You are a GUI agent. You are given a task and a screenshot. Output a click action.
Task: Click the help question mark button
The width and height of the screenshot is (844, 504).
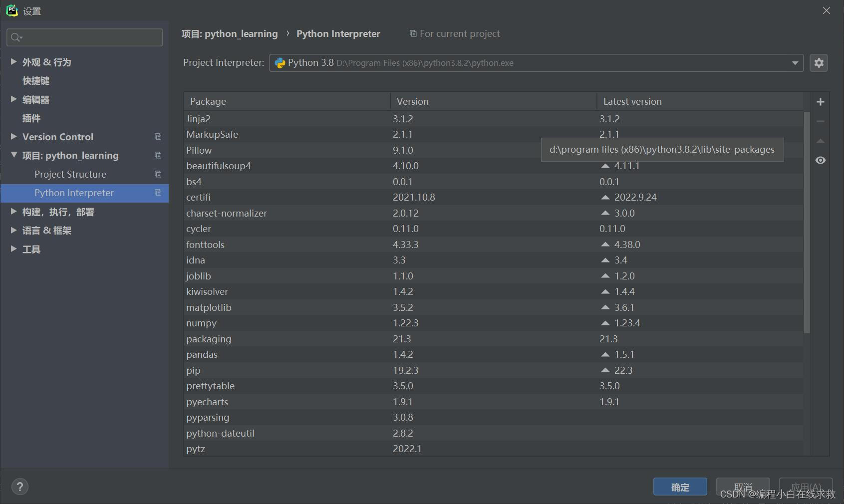pos(20,487)
